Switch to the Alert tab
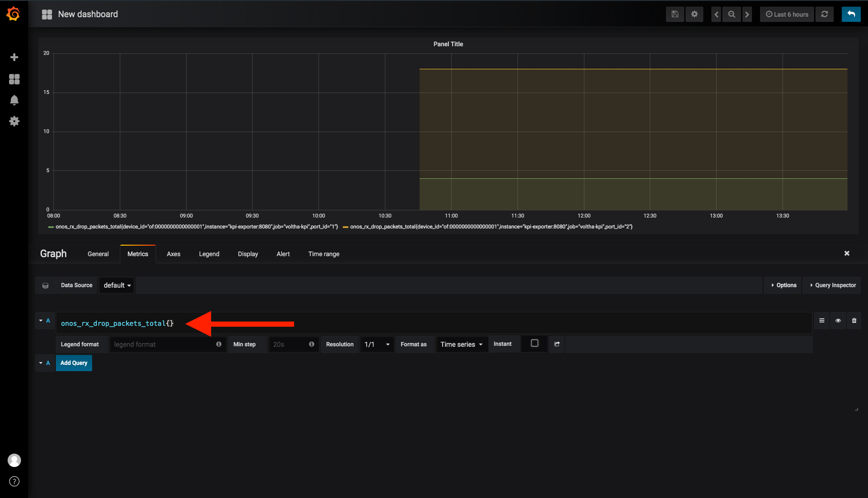This screenshot has height=498, width=868. tap(283, 254)
